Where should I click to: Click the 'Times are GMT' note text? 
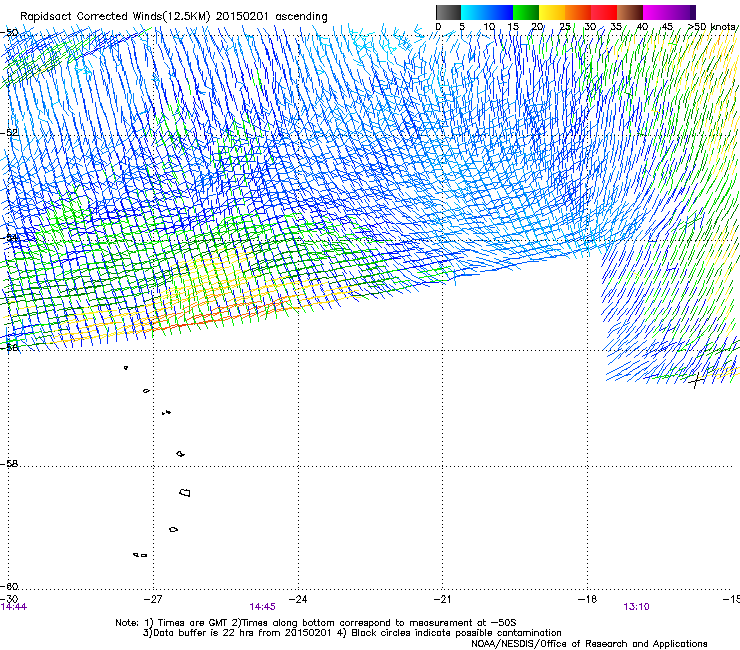(x=193, y=623)
